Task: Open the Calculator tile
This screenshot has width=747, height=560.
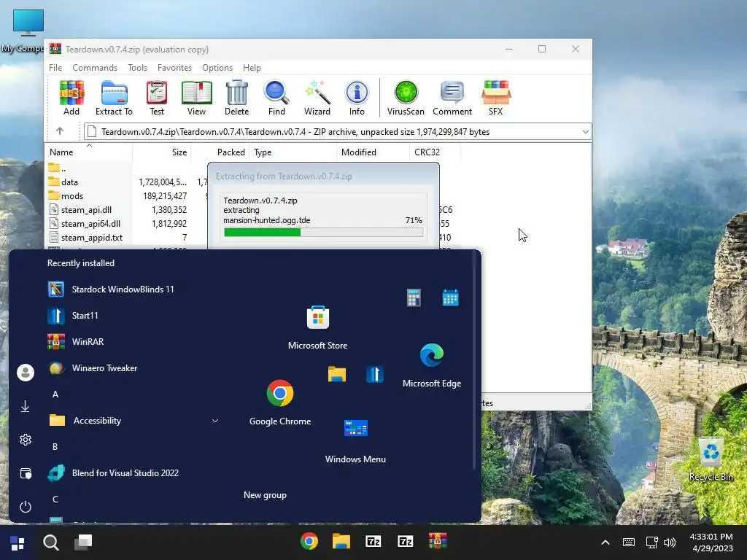Action: (x=414, y=298)
